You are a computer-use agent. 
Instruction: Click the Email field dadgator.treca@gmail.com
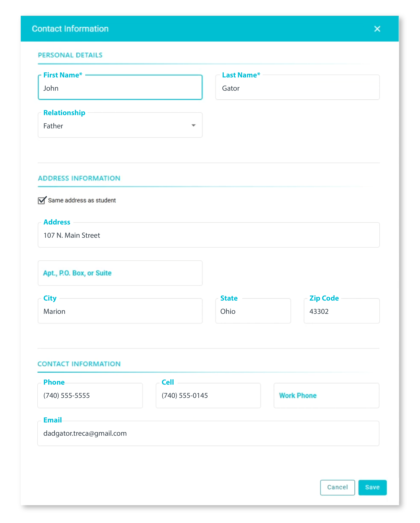tap(208, 433)
